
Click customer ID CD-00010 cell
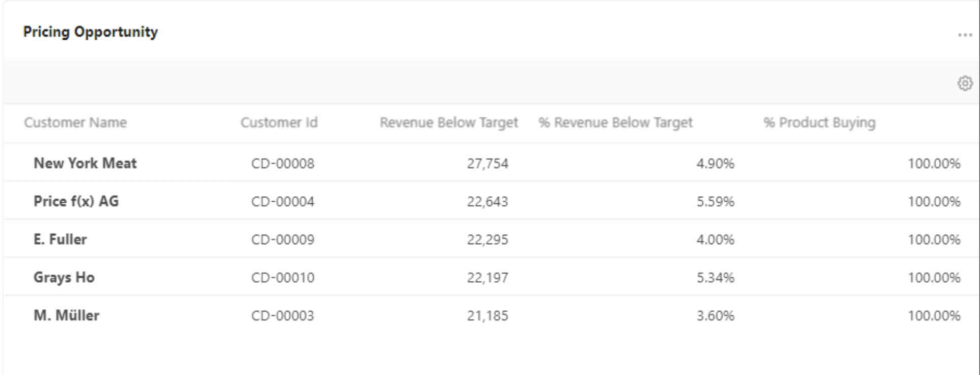coord(283,278)
